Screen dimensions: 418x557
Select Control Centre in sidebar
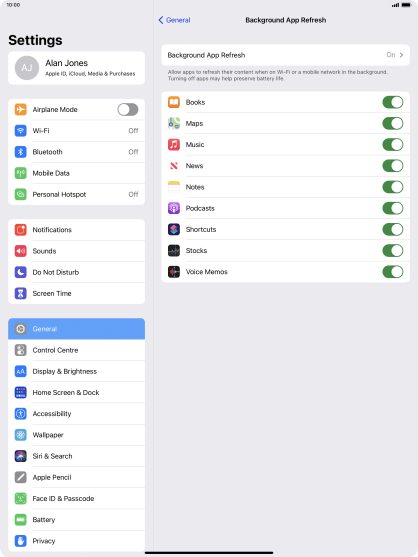tap(76, 350)
